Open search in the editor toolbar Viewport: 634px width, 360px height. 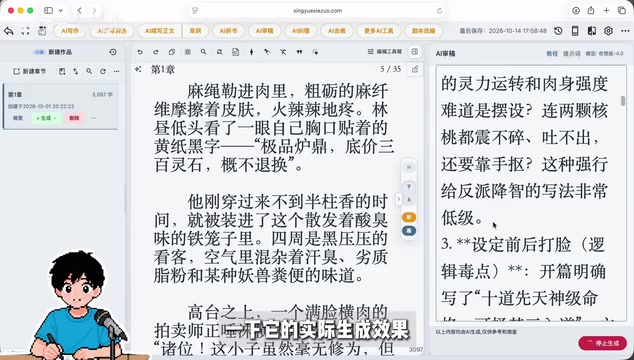(x=203, y=52)
